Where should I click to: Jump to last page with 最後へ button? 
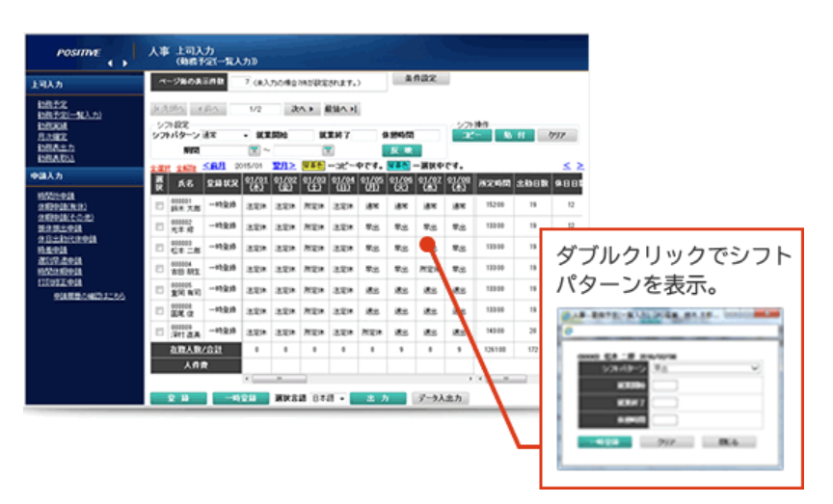click(x=340, y=110)
